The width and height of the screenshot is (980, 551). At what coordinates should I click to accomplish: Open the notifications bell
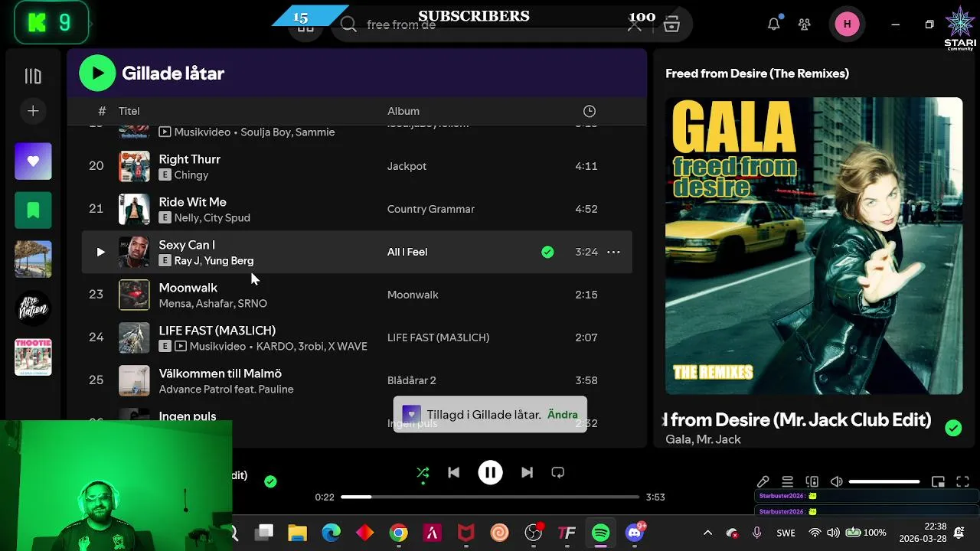[774, 24]
